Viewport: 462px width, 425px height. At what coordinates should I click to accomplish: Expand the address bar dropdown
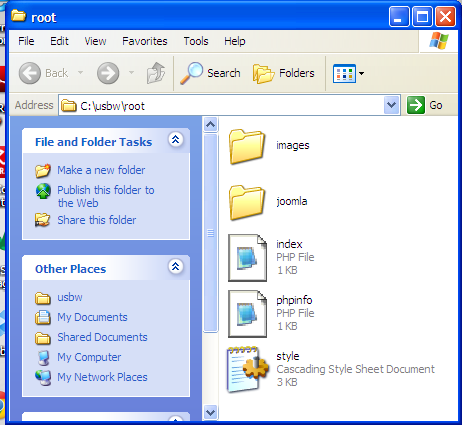click(x=391, y=105)
